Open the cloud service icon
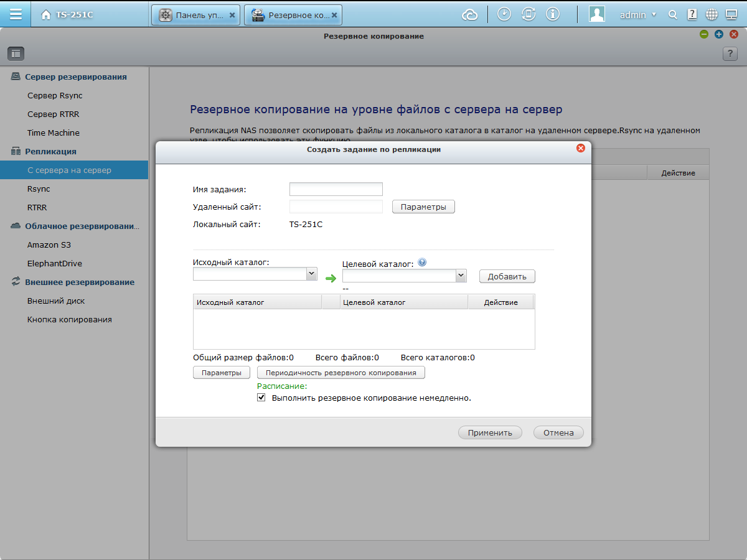The image size is (747, 560). (x=470, y=14)
